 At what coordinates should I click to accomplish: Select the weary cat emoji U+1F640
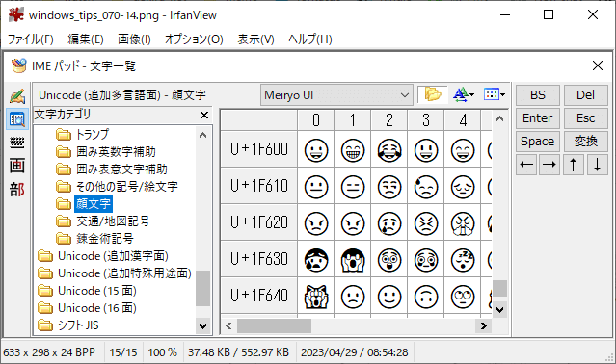[316, 297]
